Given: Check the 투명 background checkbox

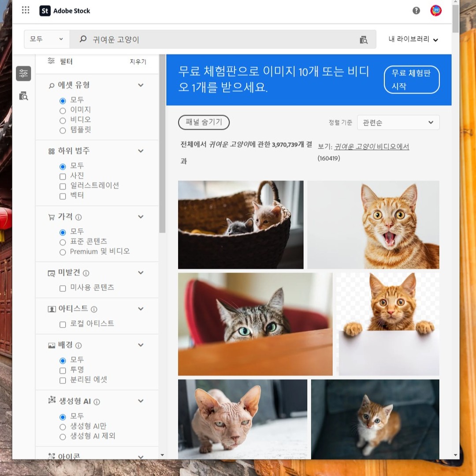Looking at the screenshot, I should click(x=63, y=370).
